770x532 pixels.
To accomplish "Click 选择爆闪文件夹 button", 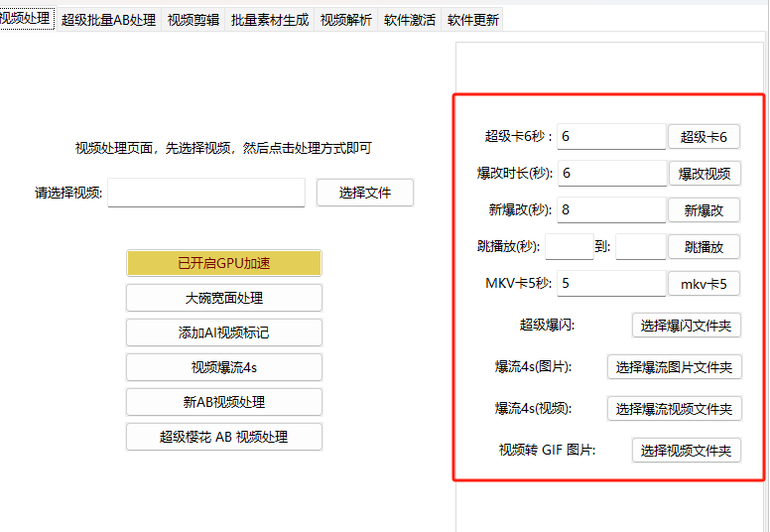I will tap(686, 326).
